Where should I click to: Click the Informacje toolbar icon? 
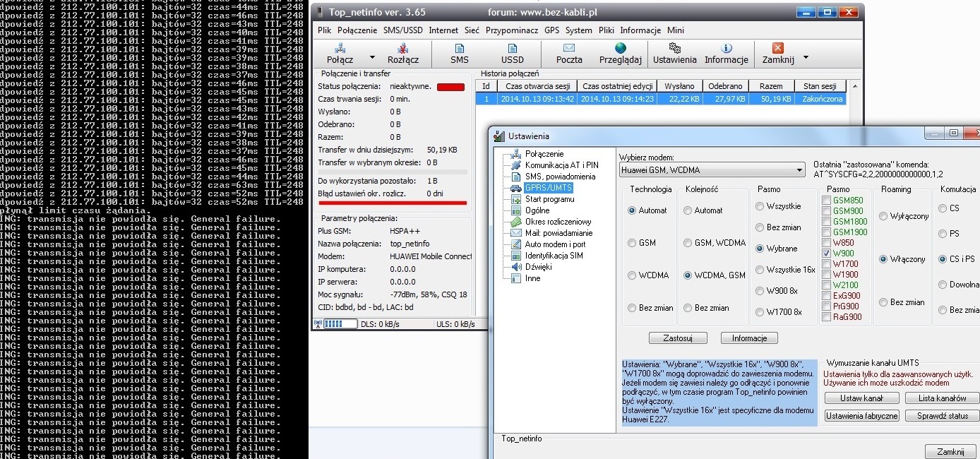coord(726,49)
